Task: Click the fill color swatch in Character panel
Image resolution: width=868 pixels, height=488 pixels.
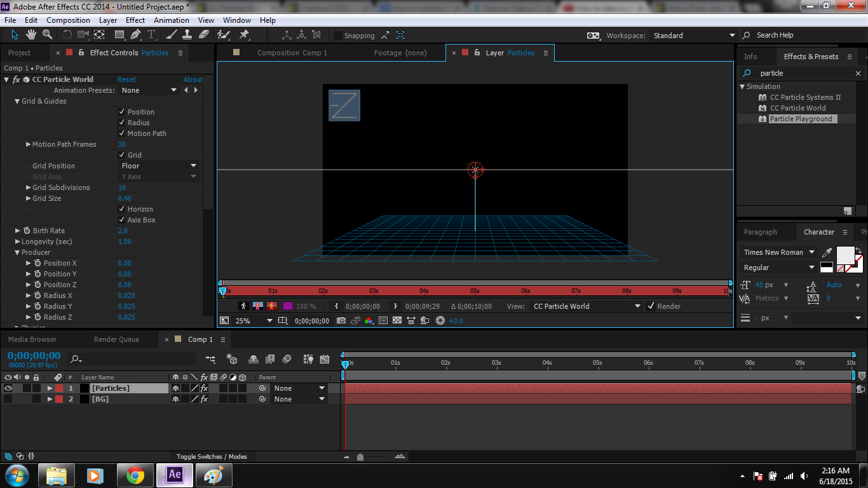Action: tap(845, 254)
